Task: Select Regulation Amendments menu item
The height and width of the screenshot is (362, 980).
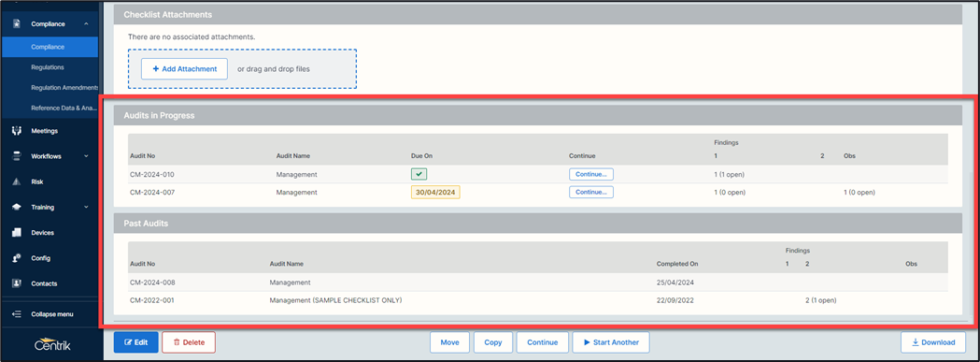Action: click(x=65, y=88)
